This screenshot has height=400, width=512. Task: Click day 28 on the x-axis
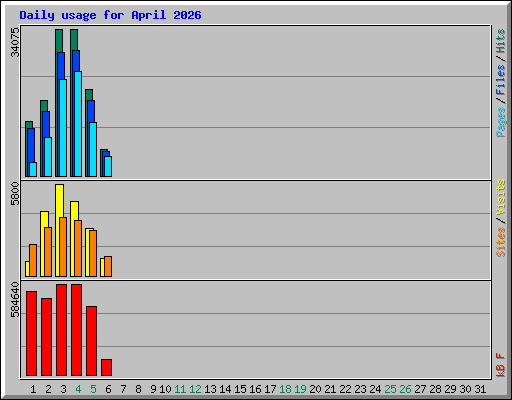click(x=435, y=389)
